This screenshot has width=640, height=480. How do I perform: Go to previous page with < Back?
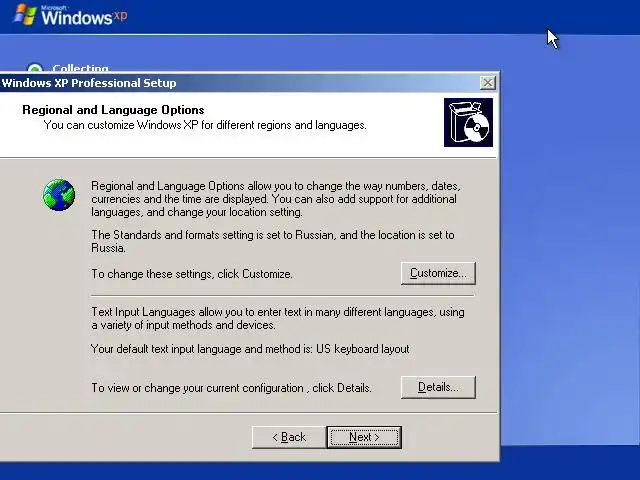pyautogui.click(x=289, y=437)
